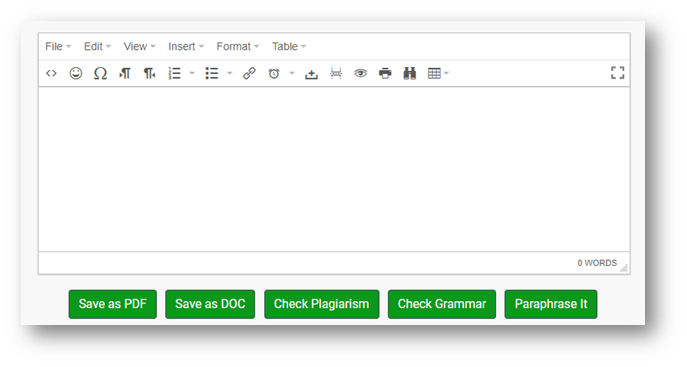The height and width of the screenshot is (367, 687).
Task: Click inside the empty text editing area
Action: pyautogui.click(x=334, y=169)
